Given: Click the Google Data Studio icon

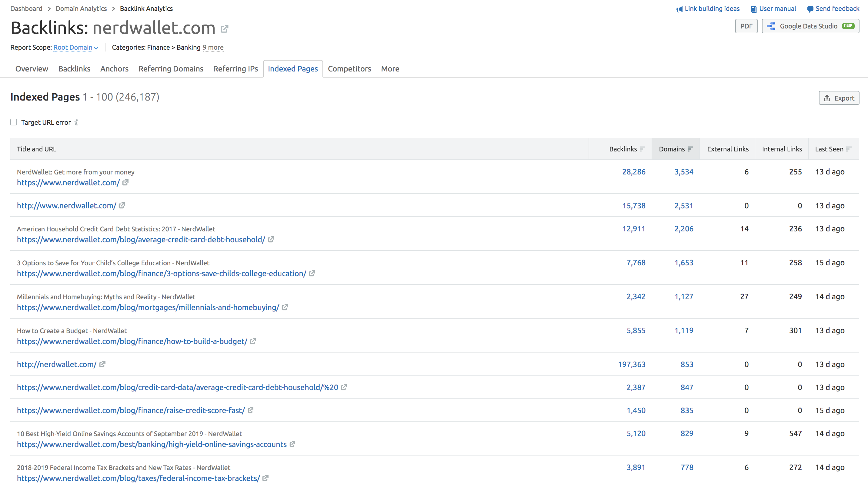Looking at the screenshot, I should coord(771,26).
